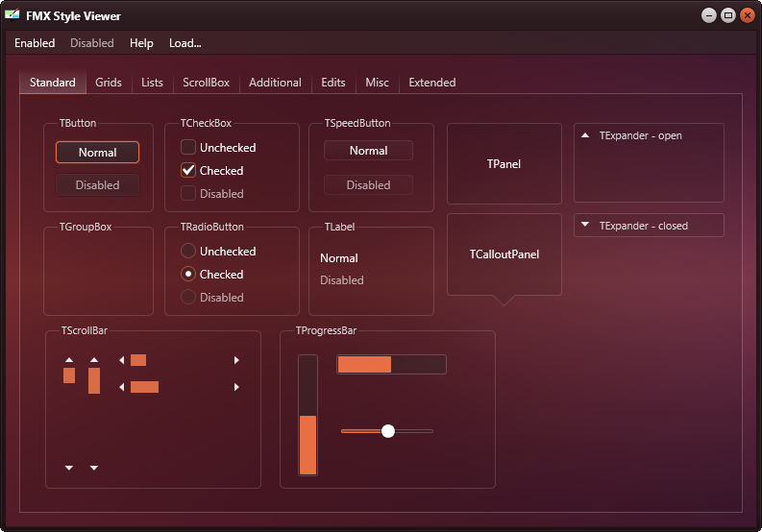Switch to the ScrollBox tab
Screen dimensions: 762x532
(x=206, y=83)
